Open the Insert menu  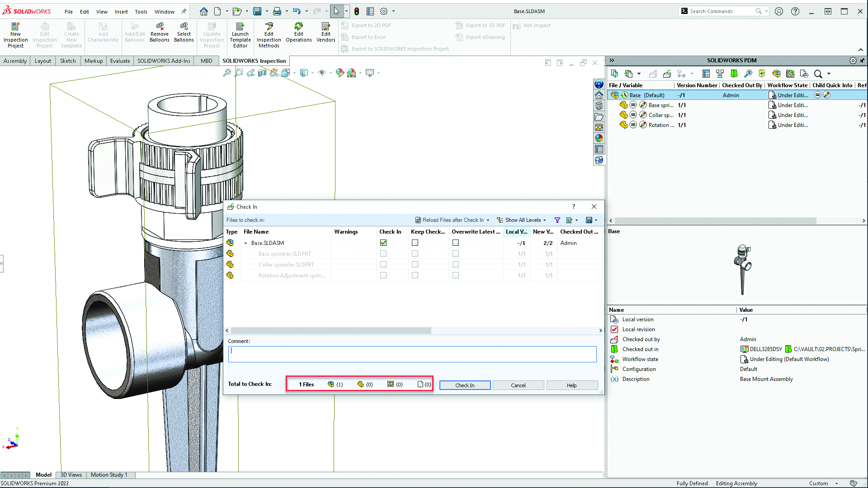pos(121,12)
